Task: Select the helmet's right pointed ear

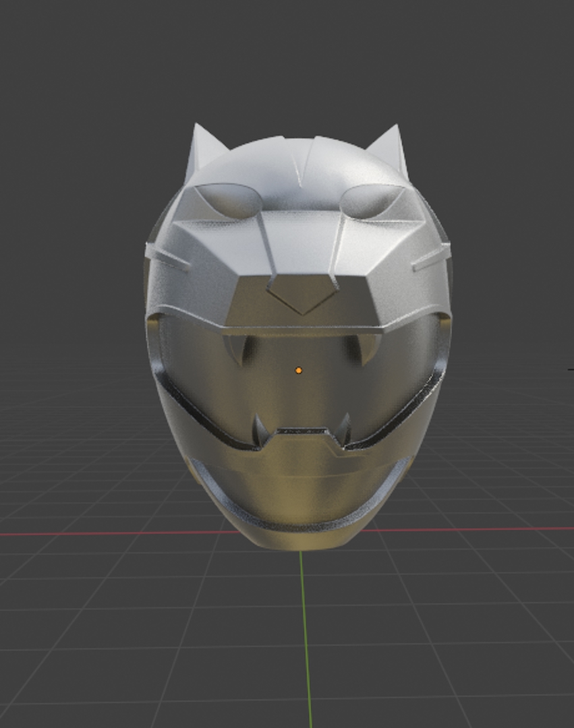Action: click(x=391, y=147)
